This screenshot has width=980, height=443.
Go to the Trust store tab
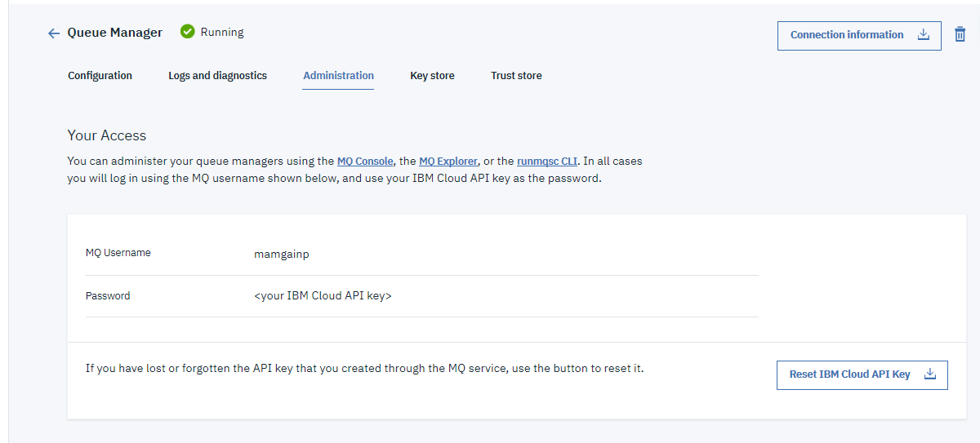[516, 76]
